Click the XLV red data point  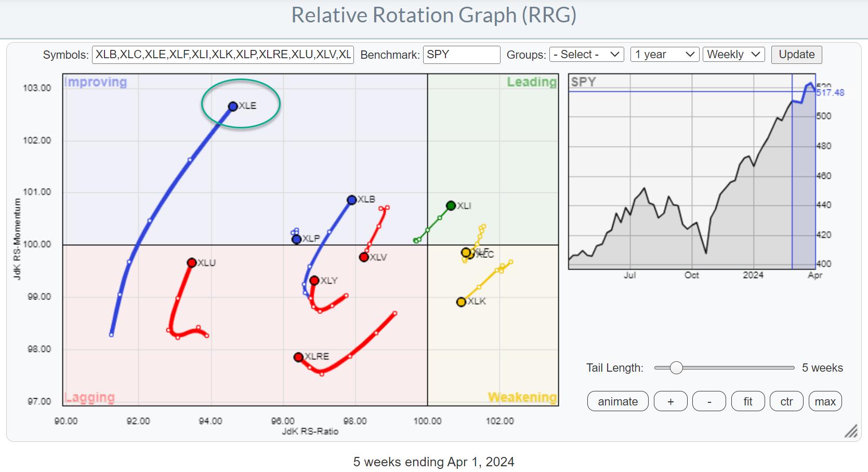pyautogui.click(x=364, y=257)
